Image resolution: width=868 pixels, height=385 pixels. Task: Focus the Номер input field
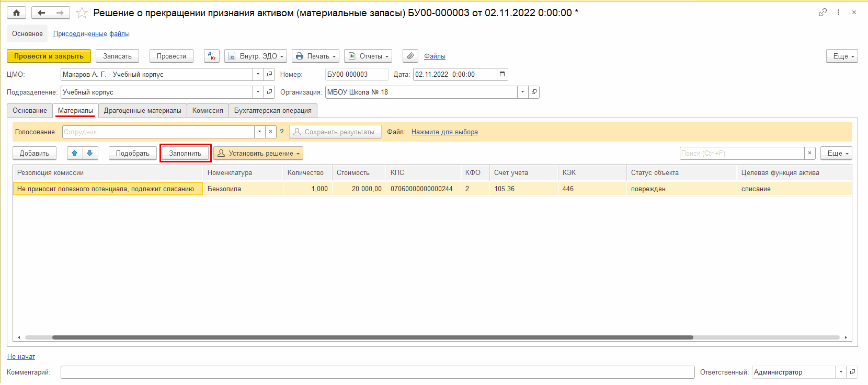pos(357,74)
